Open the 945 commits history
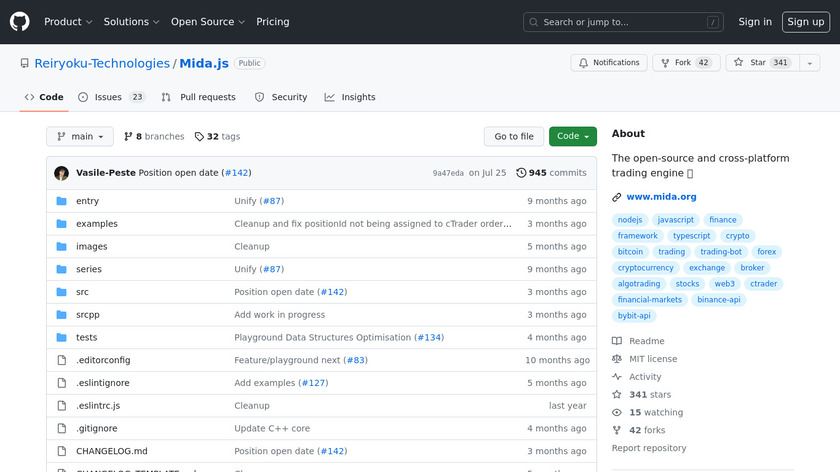840x472 pixels. click(x=551, y=173)
